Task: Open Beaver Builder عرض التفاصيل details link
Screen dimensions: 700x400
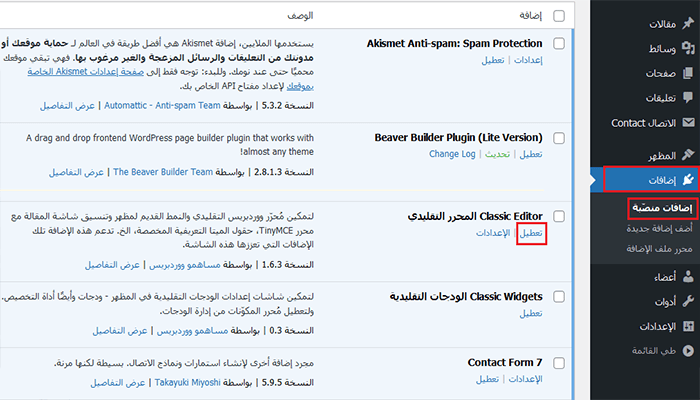Action: (76, 172)
